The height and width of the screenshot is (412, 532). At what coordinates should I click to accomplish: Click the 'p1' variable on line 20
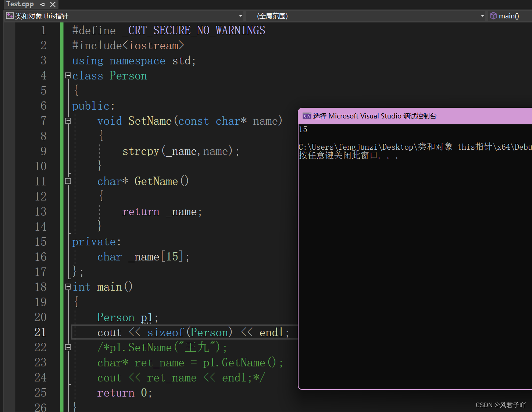pos(147,317)
